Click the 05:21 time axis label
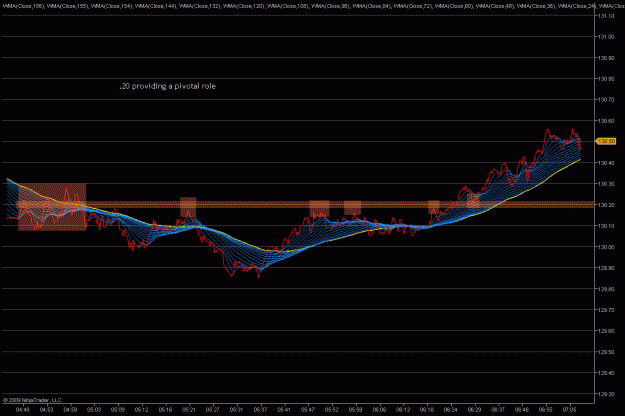 point(189,410)
